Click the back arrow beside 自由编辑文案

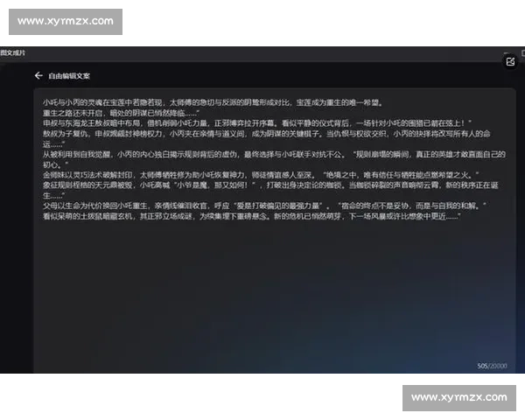tap(38, 76)
